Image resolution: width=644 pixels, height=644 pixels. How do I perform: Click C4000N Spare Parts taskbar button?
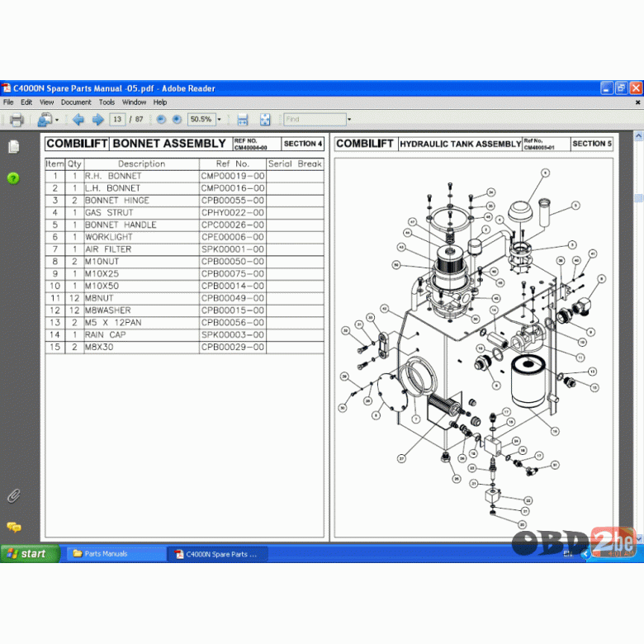(x=217, y=554)
